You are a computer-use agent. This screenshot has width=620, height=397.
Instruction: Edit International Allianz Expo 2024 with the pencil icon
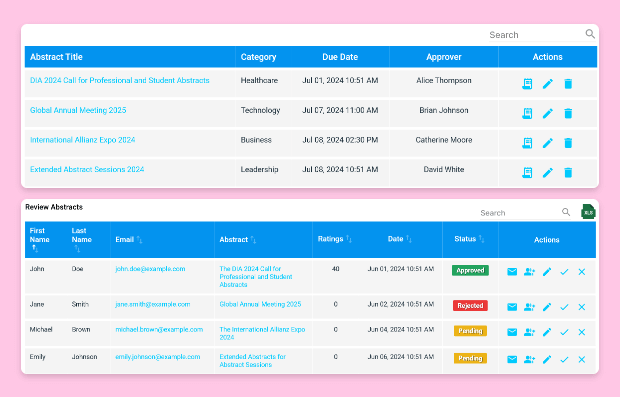coord(548,143)
